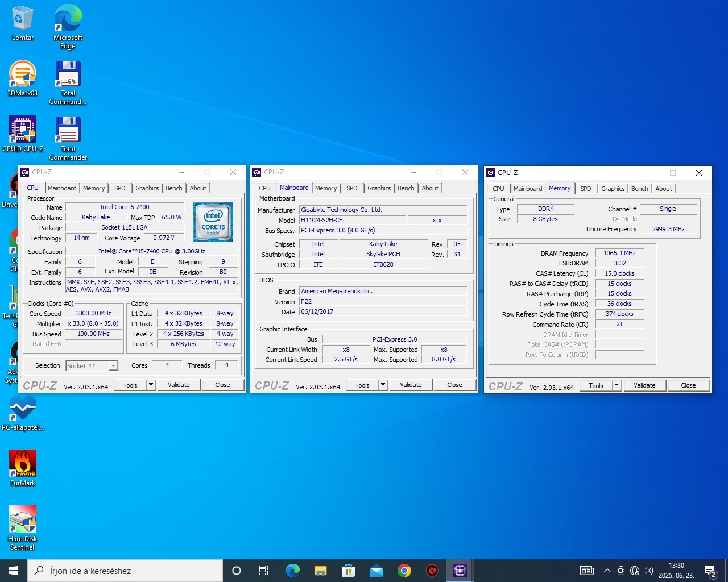
Task: Open the Windows Start menu
Action: coord(14,571)
